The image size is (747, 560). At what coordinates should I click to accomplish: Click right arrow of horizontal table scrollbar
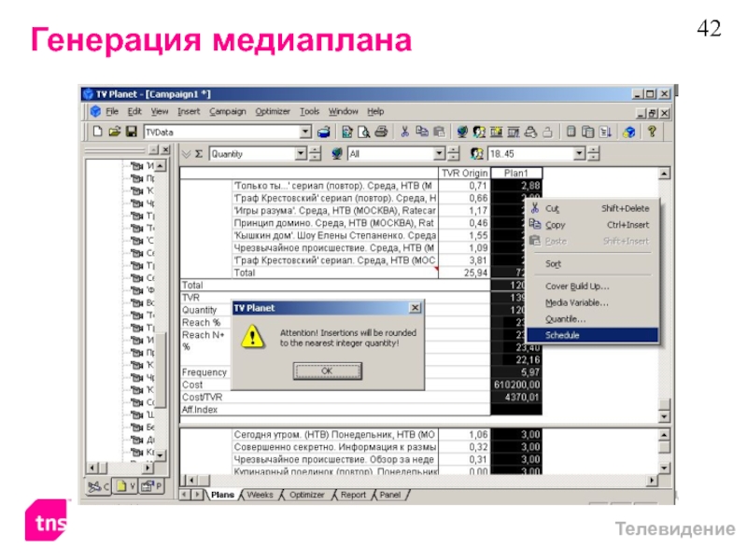click(x=652, y=480)
